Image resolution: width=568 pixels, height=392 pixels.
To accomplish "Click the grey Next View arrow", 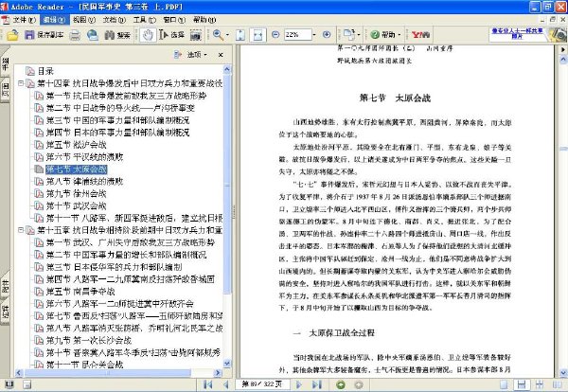I will (x=358, y=384).
